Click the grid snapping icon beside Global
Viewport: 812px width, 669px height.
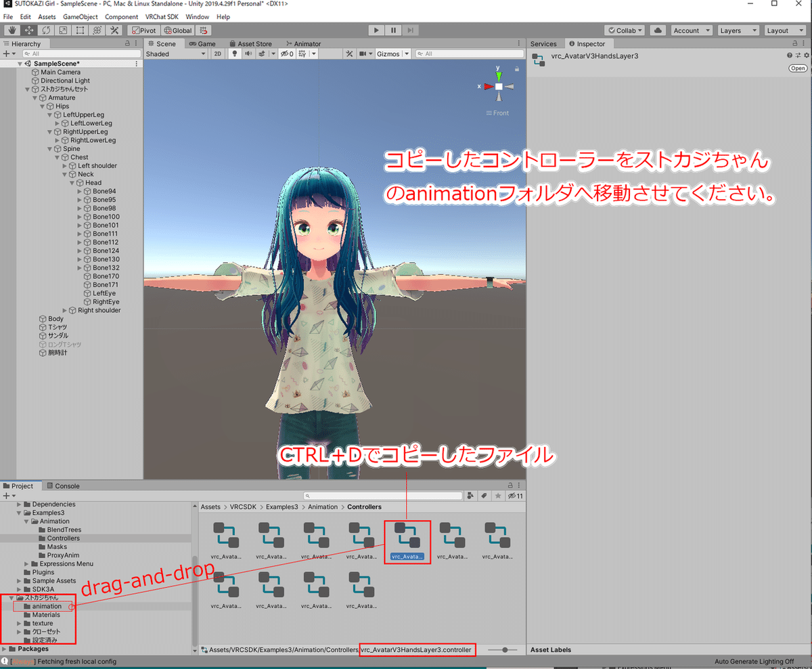[204, 30]
